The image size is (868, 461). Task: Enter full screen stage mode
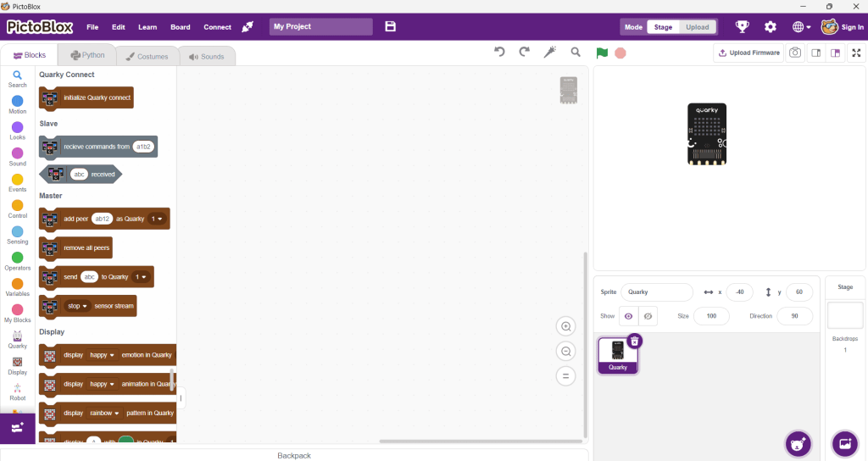[856, 53]
